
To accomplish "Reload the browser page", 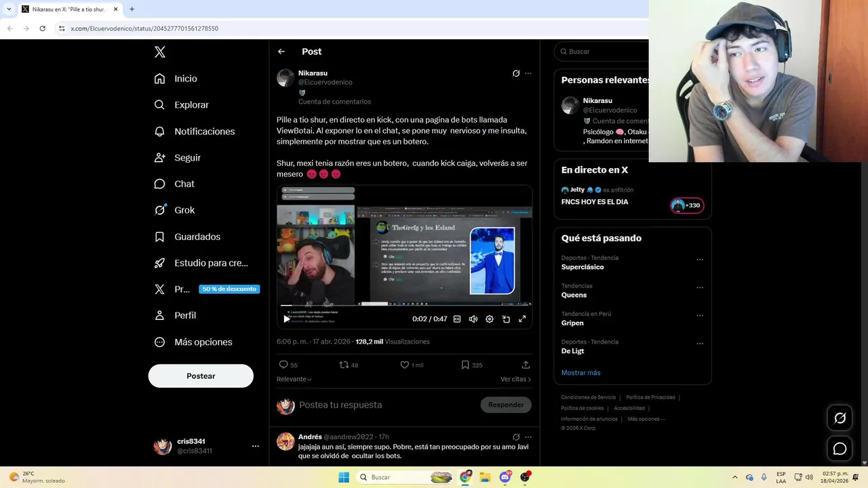I will point(42,28).
